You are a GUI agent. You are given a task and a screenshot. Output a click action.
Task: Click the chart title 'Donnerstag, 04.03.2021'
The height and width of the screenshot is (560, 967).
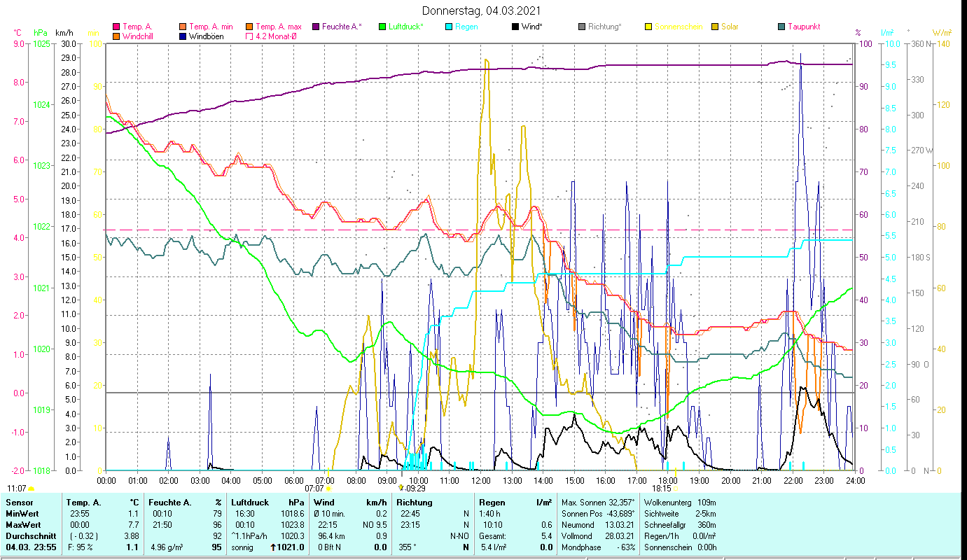[x=482, y=11]
